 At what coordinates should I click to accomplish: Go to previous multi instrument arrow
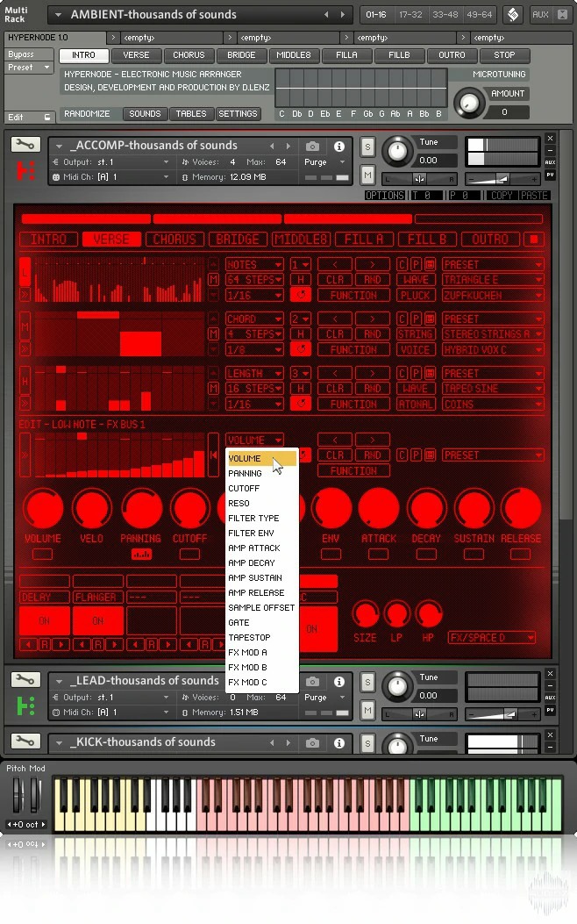(x=326, y=15)
